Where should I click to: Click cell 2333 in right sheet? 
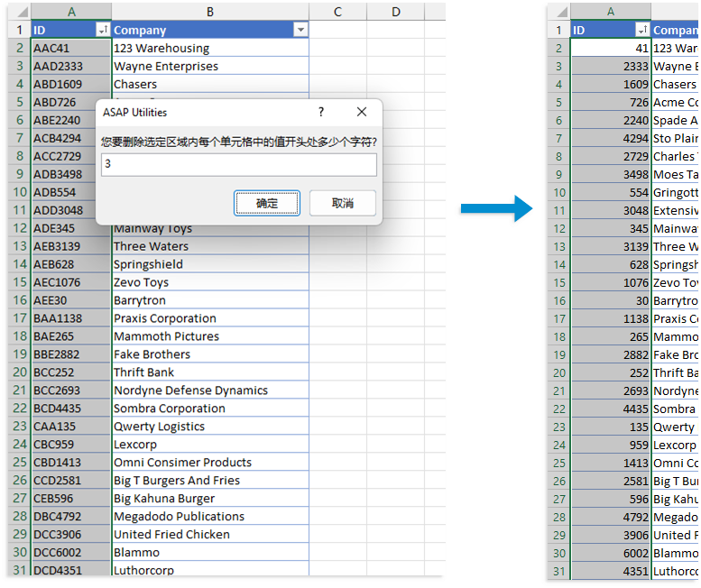coord(611,66)
